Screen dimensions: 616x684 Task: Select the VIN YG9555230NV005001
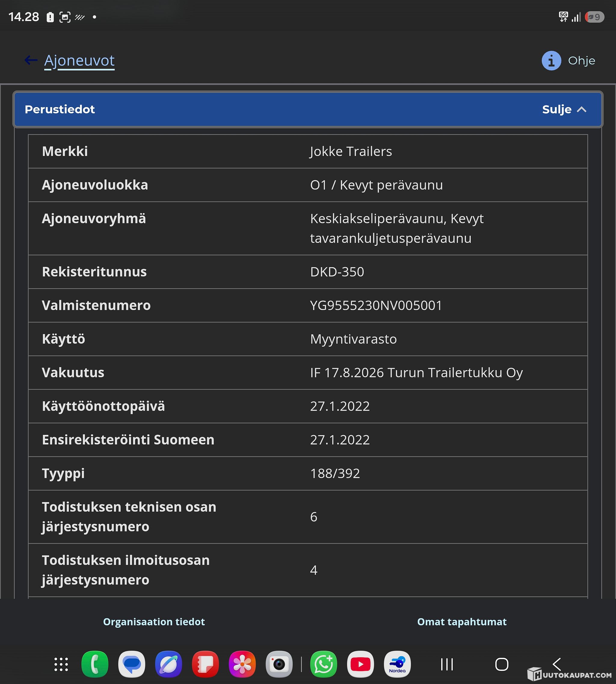[376, 305]
